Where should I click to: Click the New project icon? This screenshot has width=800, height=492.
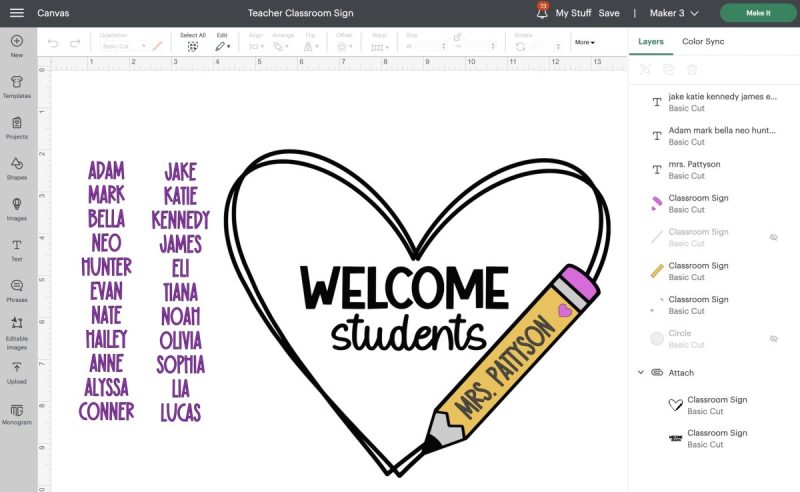point(17,41)
